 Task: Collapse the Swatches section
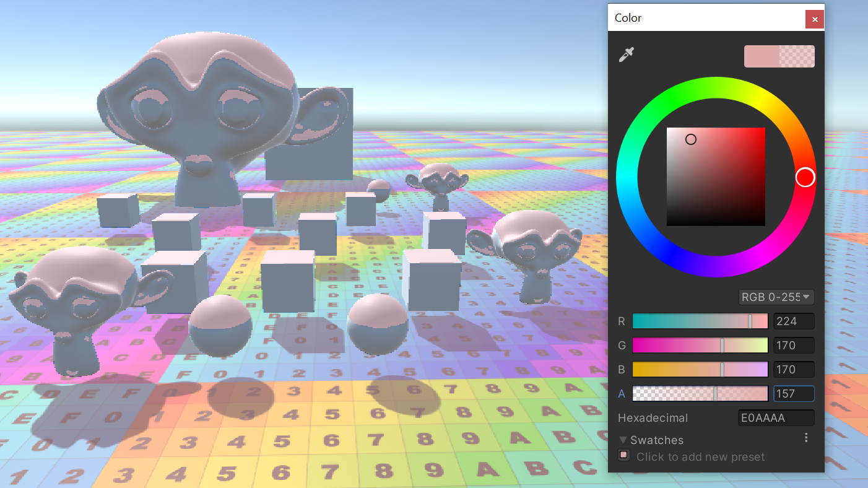[x=623, y=440]
